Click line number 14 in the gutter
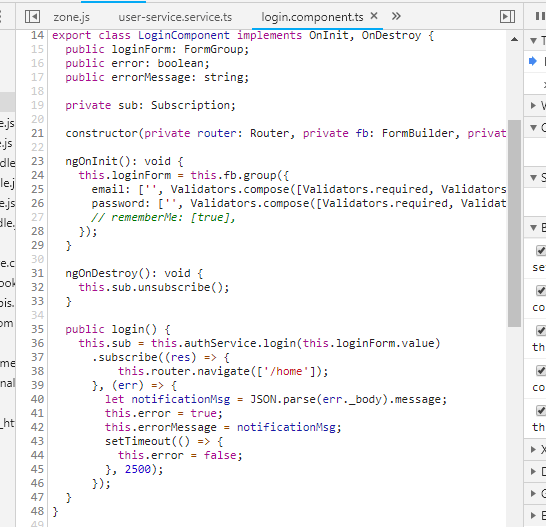546x527 pixels. (x=37, y=35)
